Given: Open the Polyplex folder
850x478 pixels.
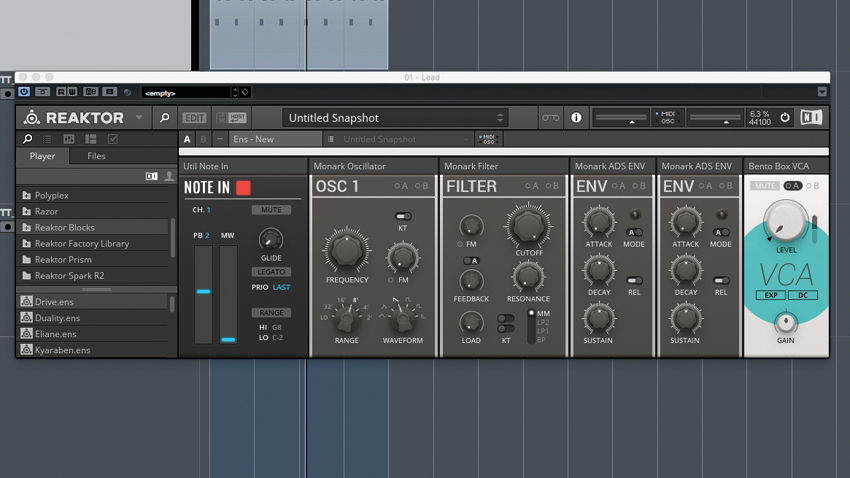Looking at the screenshot, I should [x=92, y=195].
